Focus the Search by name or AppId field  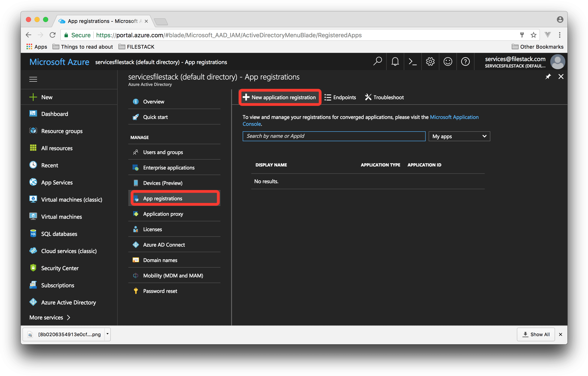[334, 136]
